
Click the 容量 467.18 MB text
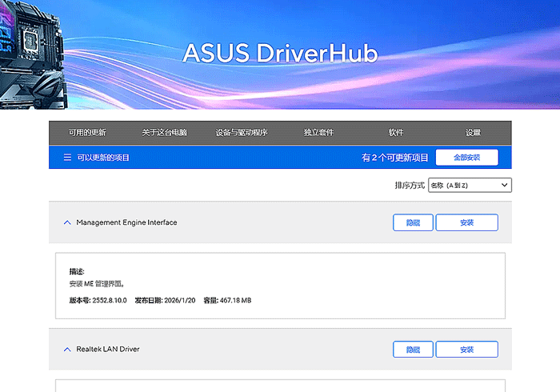pos(227,300)
